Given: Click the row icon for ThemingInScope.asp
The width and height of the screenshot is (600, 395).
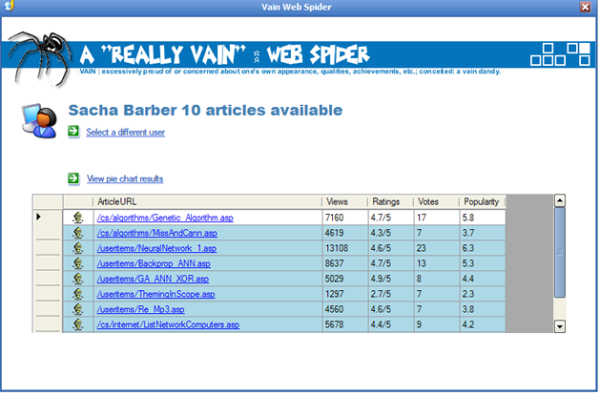Looking at the screenshot, I should pyautogui.click(x=78, y=294).
